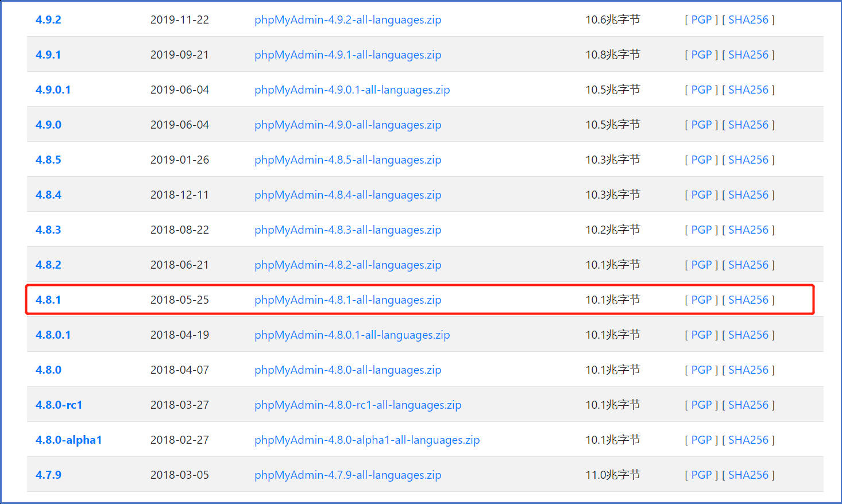The image size is (842, 504).
Task: Open SHA256 link in the 4.8.0-rc1 row
Action: (x=748, y=405)
